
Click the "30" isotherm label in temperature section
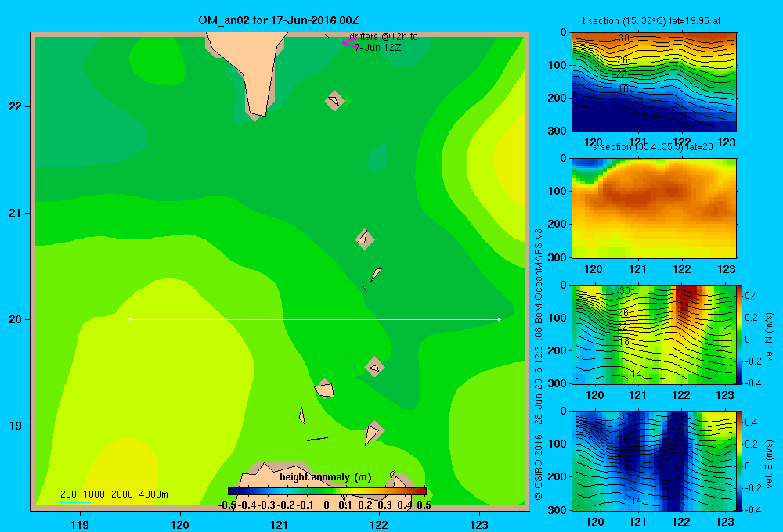(x=624, y=38)
